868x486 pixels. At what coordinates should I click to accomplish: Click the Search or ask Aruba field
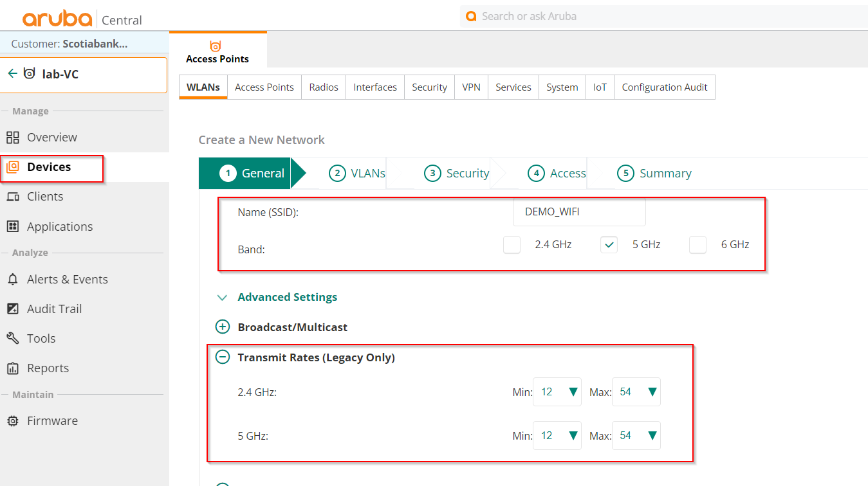663,16
